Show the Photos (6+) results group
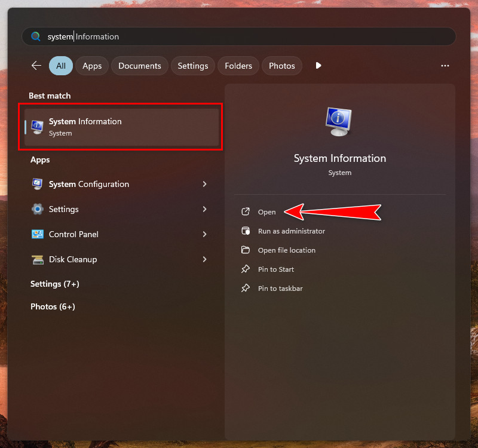This screenshot has width=478, height=448. point(53,306)
